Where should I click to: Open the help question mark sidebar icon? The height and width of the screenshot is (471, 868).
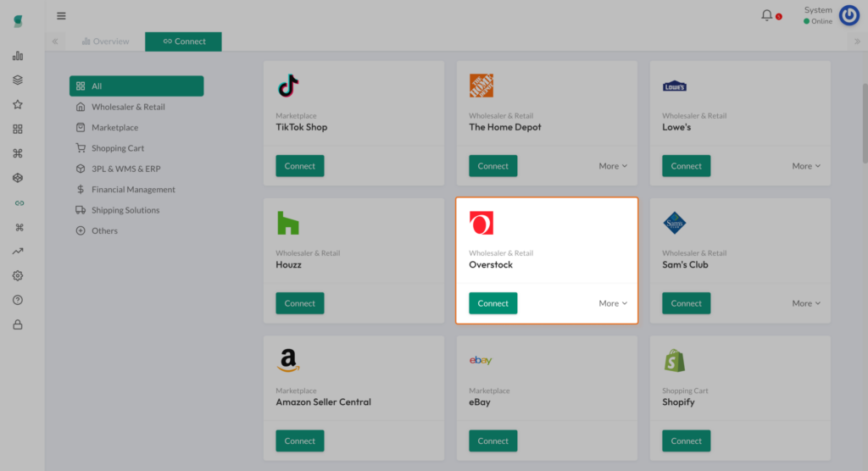pyautogui.click(x=18, y=300)
